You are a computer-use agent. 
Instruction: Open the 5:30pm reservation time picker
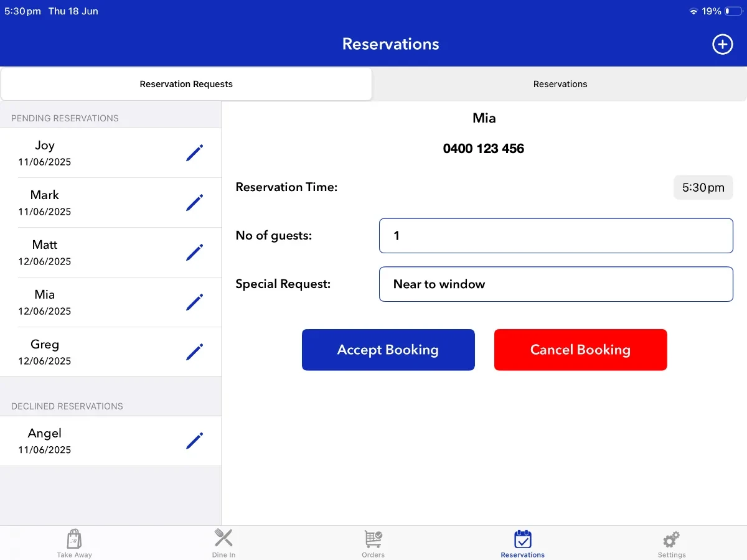[x=703, y=187]
